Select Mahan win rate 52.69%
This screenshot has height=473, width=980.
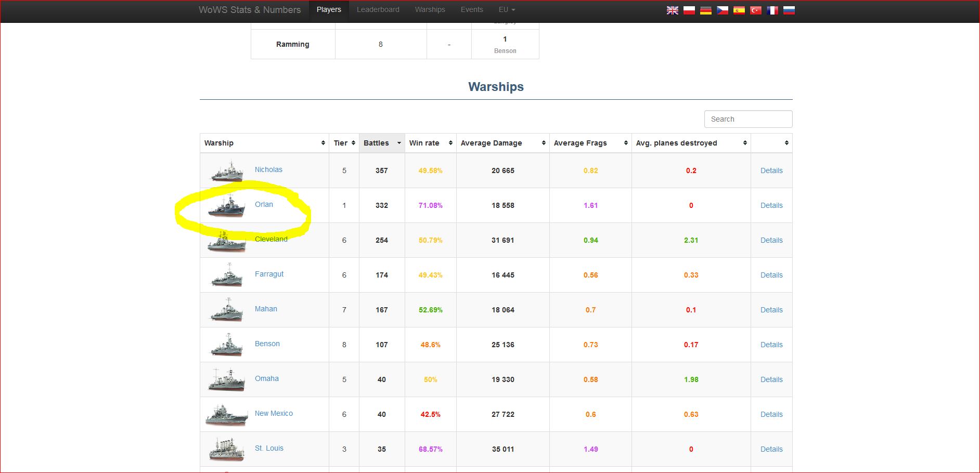pos(430,310)
